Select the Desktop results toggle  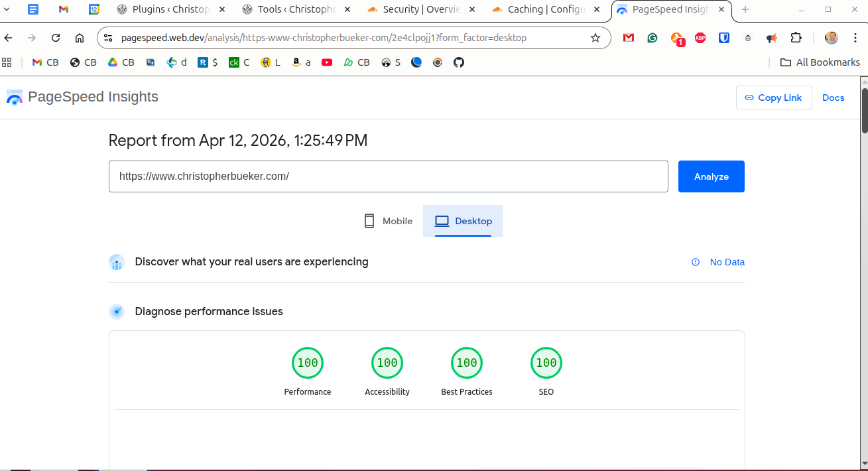[463, 220]
